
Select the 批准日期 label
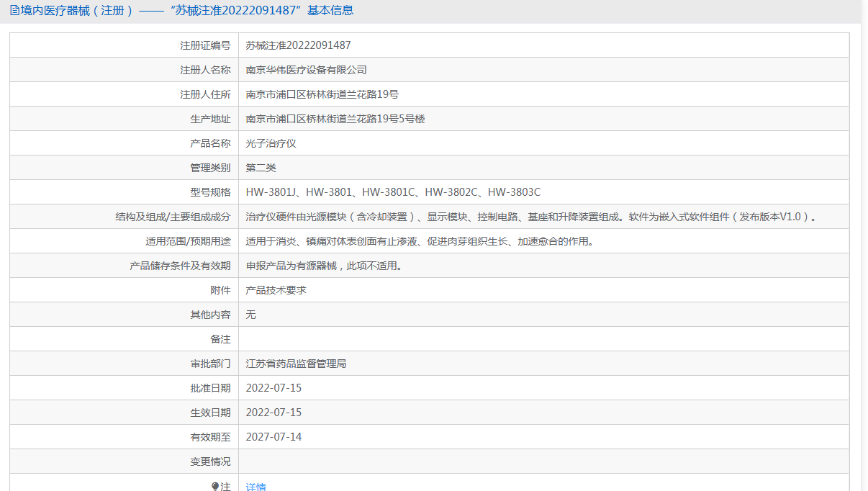pyautogui.click(x=210, y=388)
